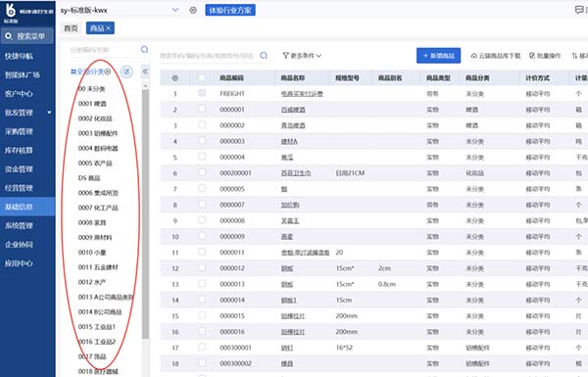Select category 0015 in the tree

[97, 327]
